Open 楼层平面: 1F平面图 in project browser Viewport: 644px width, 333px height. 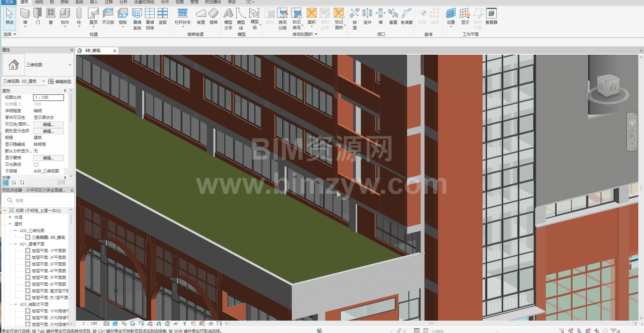tap(49, 251)
